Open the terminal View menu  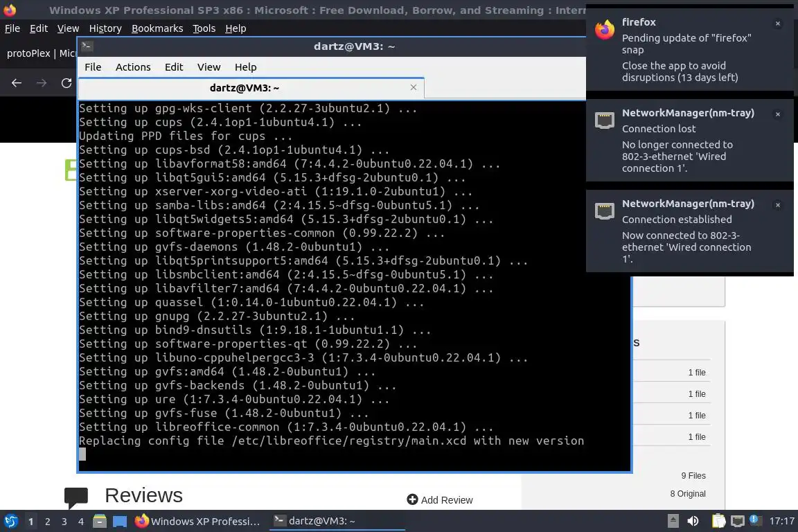(209, 67)
